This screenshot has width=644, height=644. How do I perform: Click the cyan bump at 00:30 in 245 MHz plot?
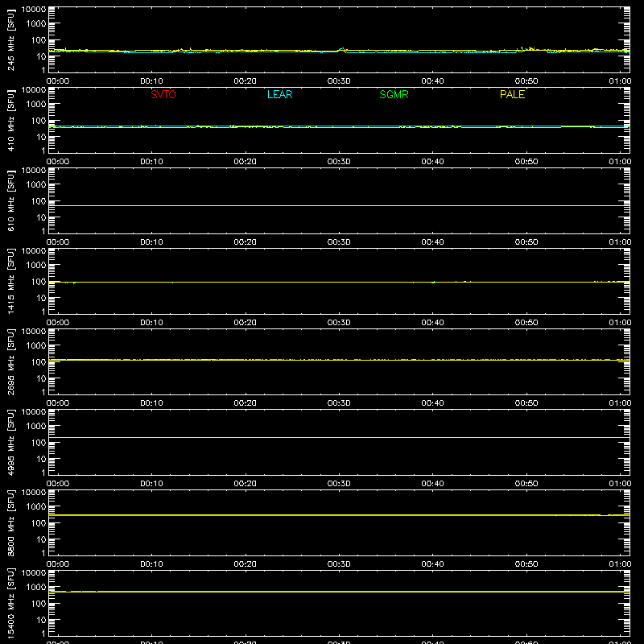tap(341, 49)
